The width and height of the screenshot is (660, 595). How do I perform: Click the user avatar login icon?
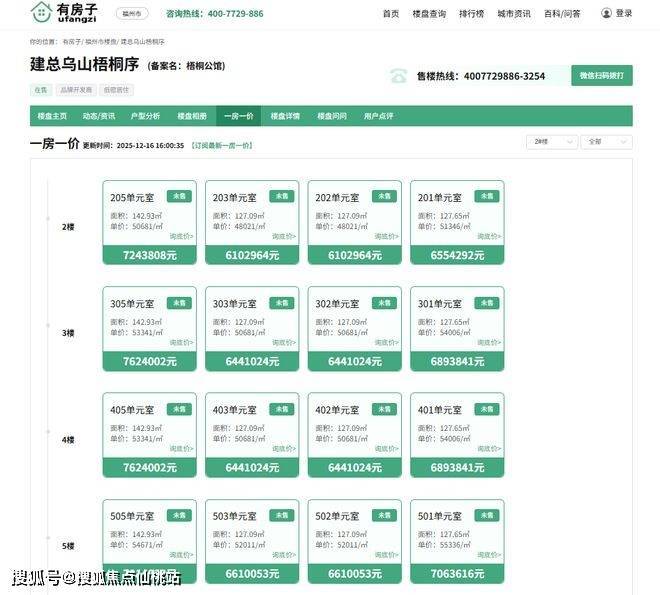(x=606, y=13)
